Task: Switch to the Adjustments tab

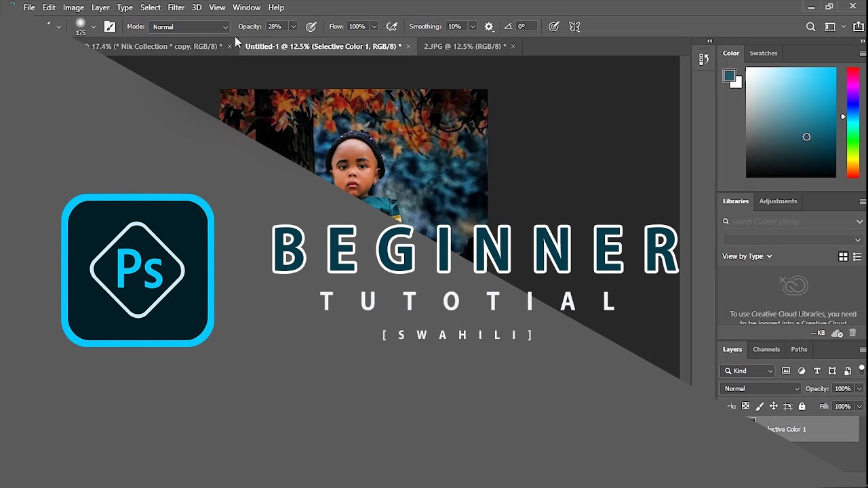Action: click(778, 201)
